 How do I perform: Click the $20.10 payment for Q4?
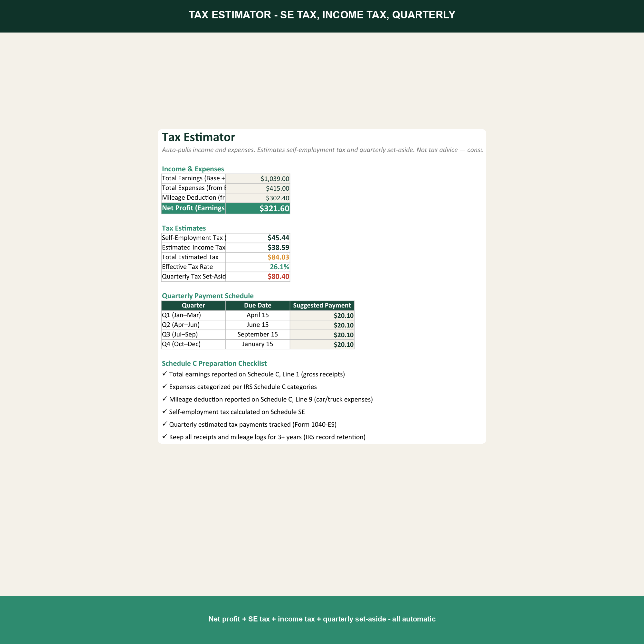click(x=322, y=344)
